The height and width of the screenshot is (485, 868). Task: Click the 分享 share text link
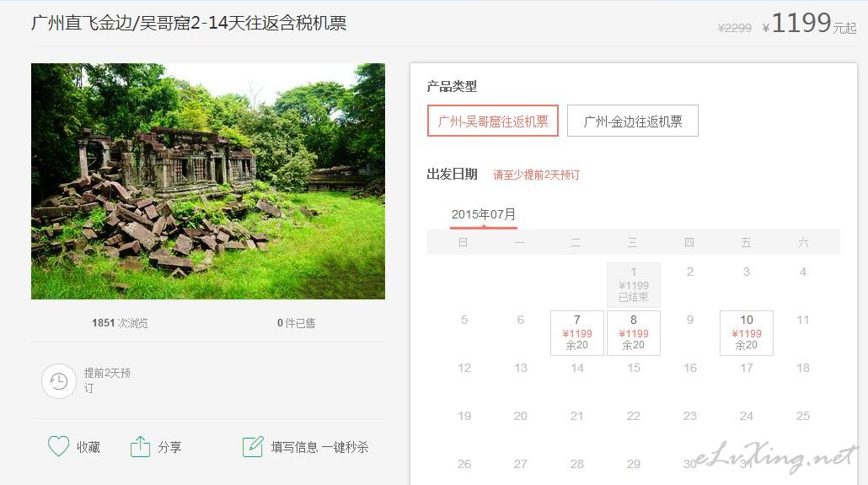tap(169, 447)
